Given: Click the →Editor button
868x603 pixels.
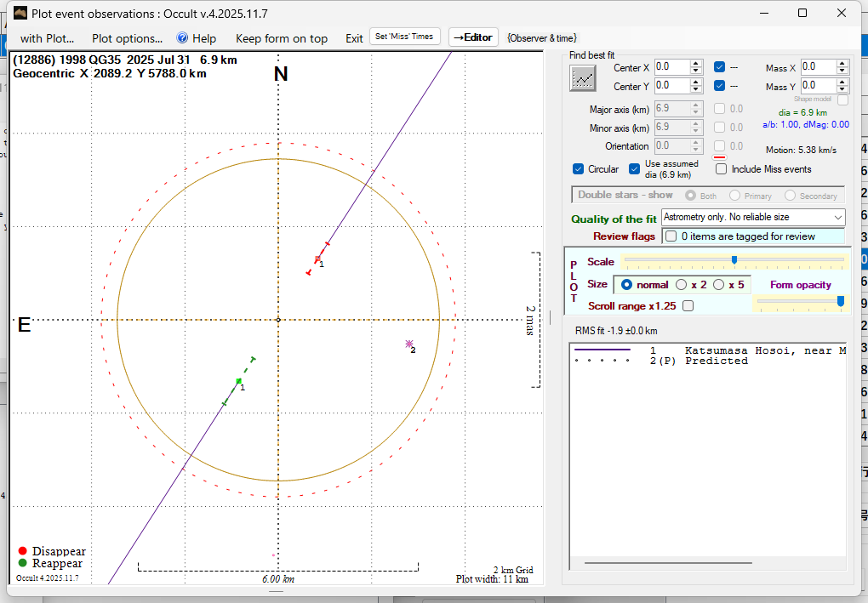Looking at the screenshot, I should click(x=472, y=37).
